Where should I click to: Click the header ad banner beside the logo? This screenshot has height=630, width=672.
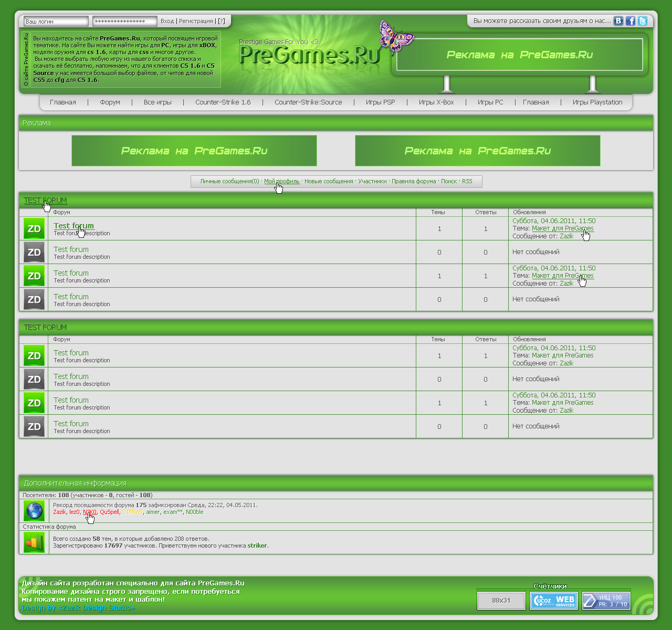[520, 55]
